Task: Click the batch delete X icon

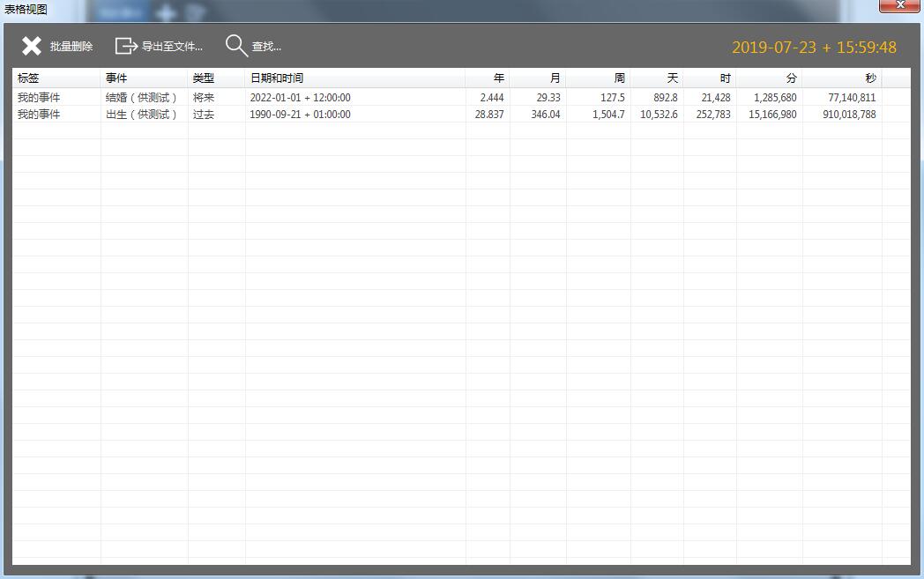Action: 32,46
